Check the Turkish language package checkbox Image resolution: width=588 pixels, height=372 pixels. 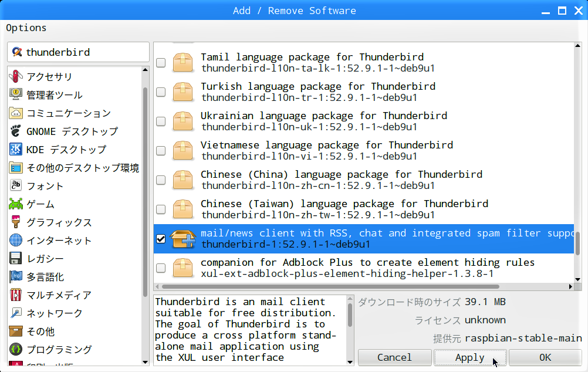coord(161,92)
